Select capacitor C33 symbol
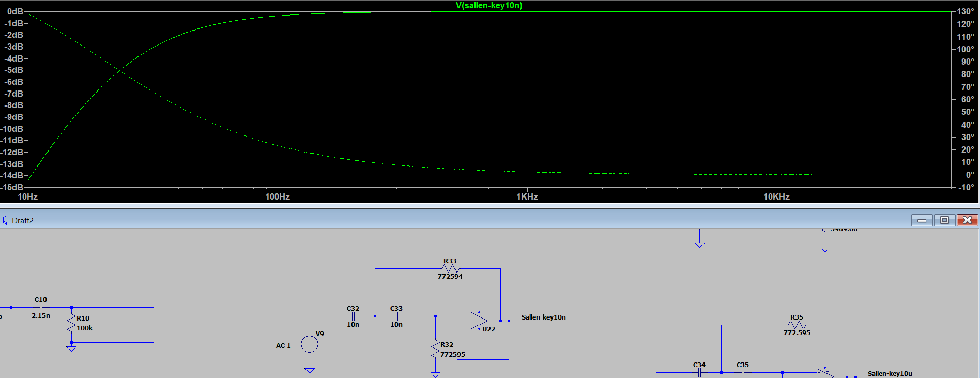Image resolution: width=980 pixels, height=378 pixels. pyautogui.click(x=396, y=316)
